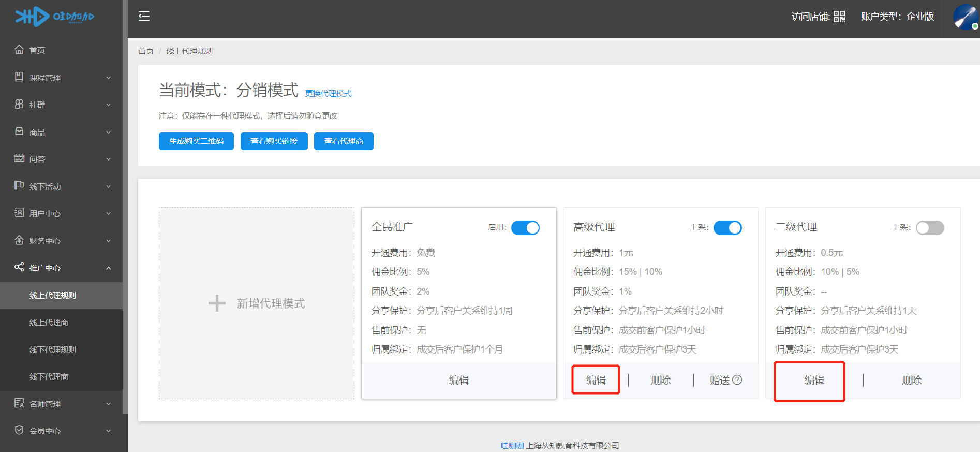Open the user avatar in header
This screenshot has height=452, width=980.
click(966, 17)
